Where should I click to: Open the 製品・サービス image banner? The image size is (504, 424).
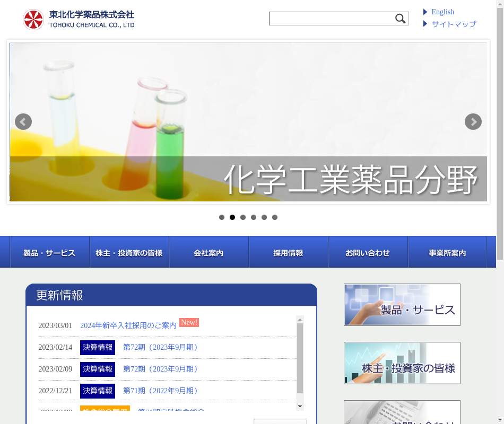coord(402,305)
